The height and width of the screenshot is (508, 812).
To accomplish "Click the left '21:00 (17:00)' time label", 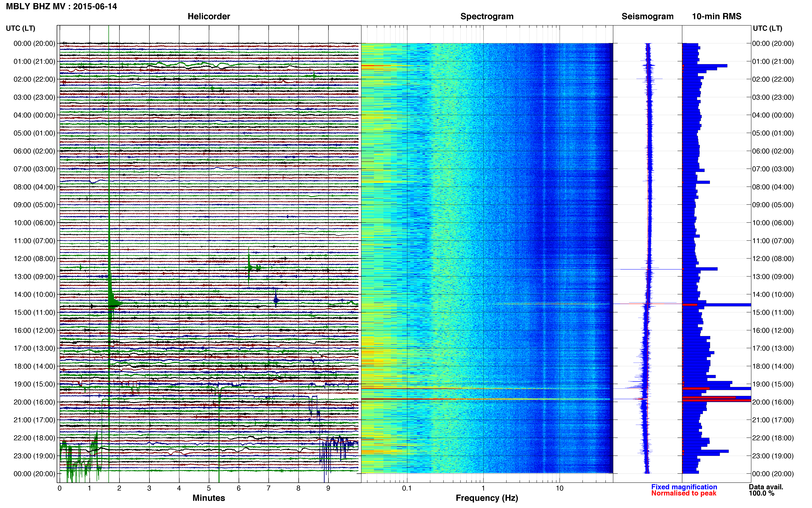I will pos(34,420).
